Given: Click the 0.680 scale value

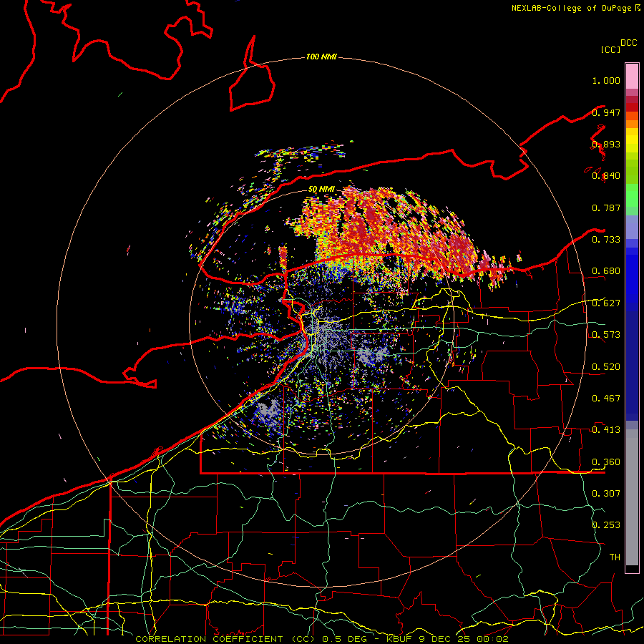Looking at the screenshot, I should pos(606,271).
